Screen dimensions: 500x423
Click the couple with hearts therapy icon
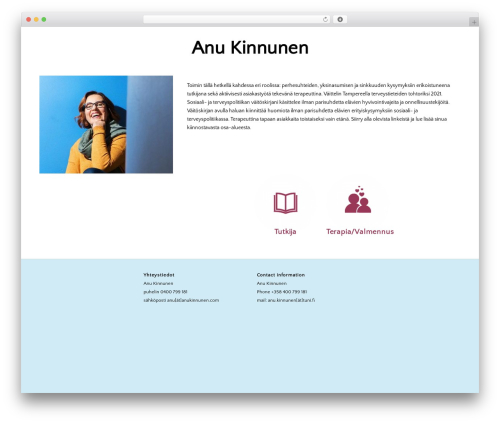(358, 199)
